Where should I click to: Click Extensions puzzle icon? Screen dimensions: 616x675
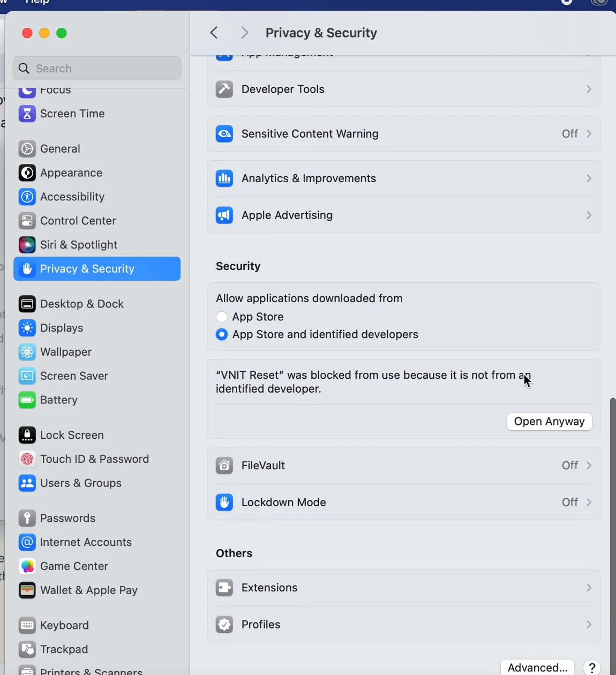tap(224, 587)
